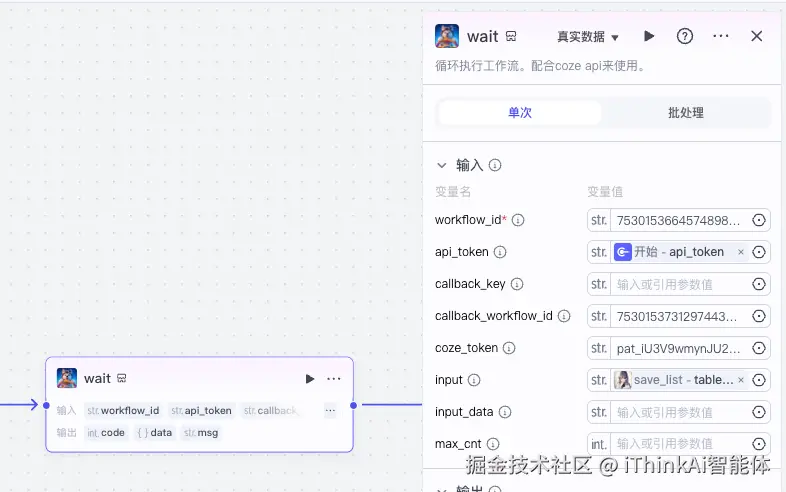The height and width of the screenshot is (492, 786).
Task: Click the wait node avatar on canvas
Action: [x=67, y=378]
